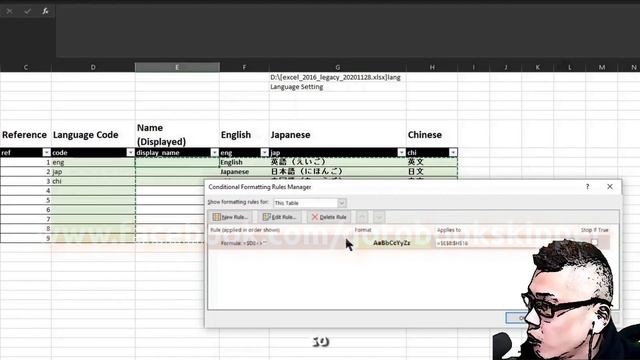The width and height of the screenshot is (640, 360).
Task: Click reference cell with number 5
Action: pyautogui.click(x=26, y=200)
